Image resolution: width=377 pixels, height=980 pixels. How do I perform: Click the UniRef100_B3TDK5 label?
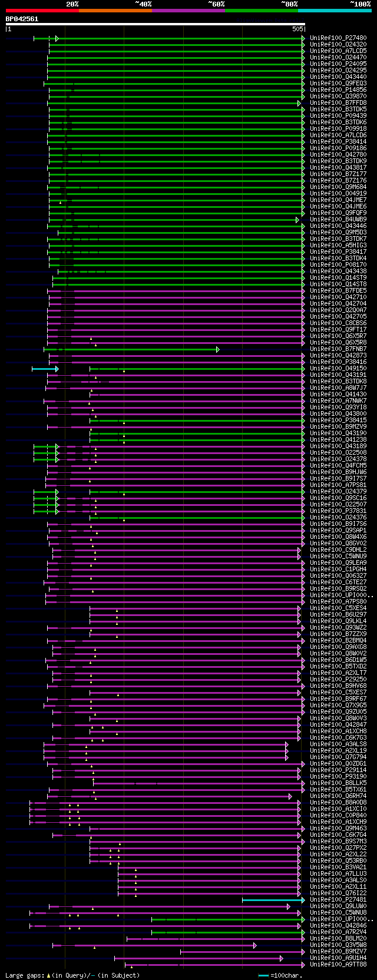[x=338, y=110]
